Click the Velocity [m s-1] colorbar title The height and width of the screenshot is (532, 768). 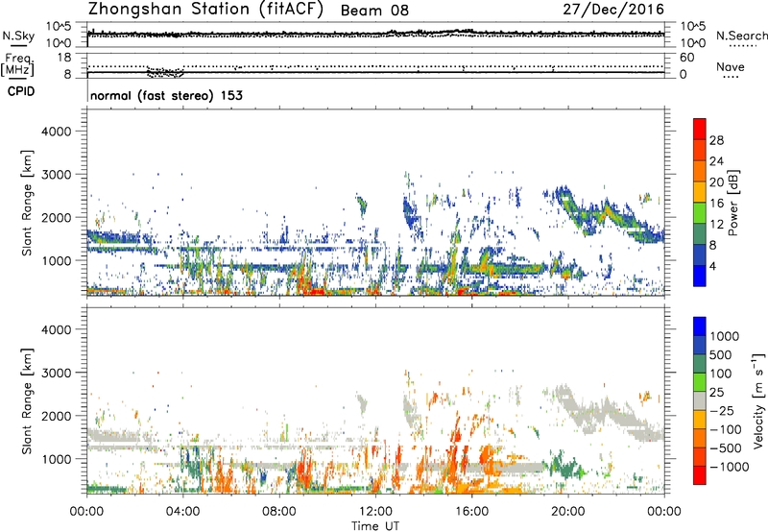[758, 400]
